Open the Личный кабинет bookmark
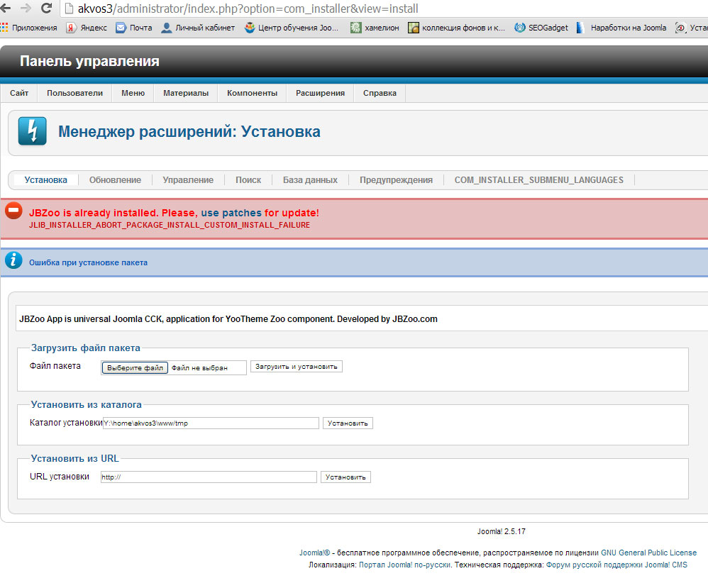 pyautogui.click(x=198, y=28)
